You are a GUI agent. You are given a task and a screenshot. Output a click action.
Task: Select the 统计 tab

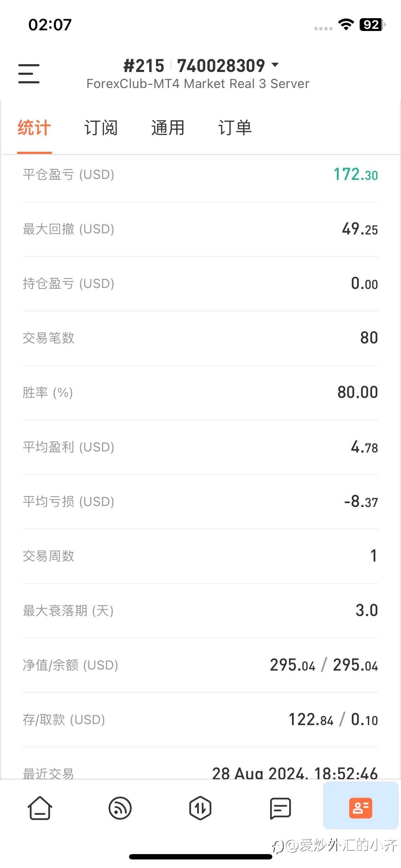click(x=34, y=128)
